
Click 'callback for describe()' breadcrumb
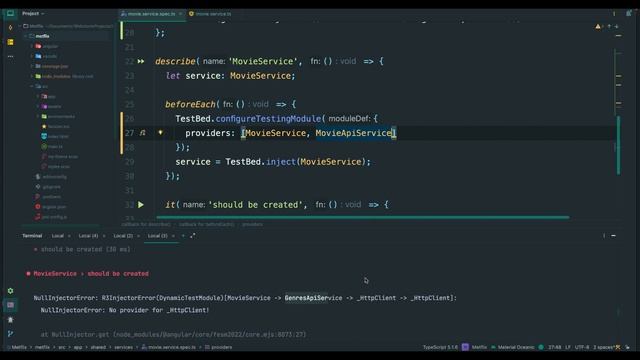tap(146, 224)
